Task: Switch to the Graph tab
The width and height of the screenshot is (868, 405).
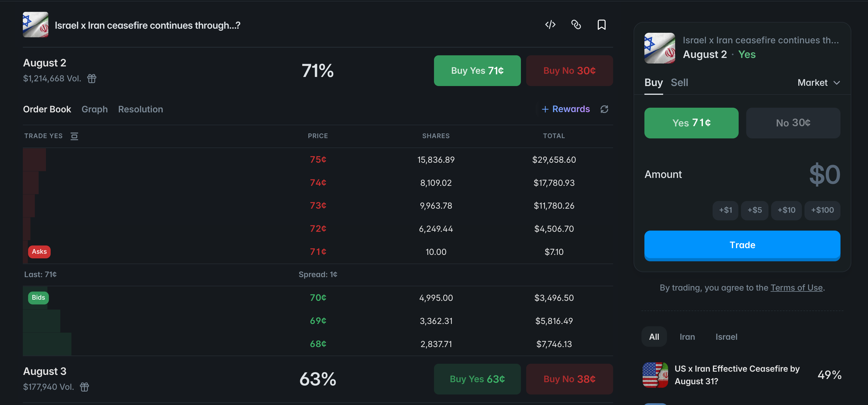Action: pos(94,109)
